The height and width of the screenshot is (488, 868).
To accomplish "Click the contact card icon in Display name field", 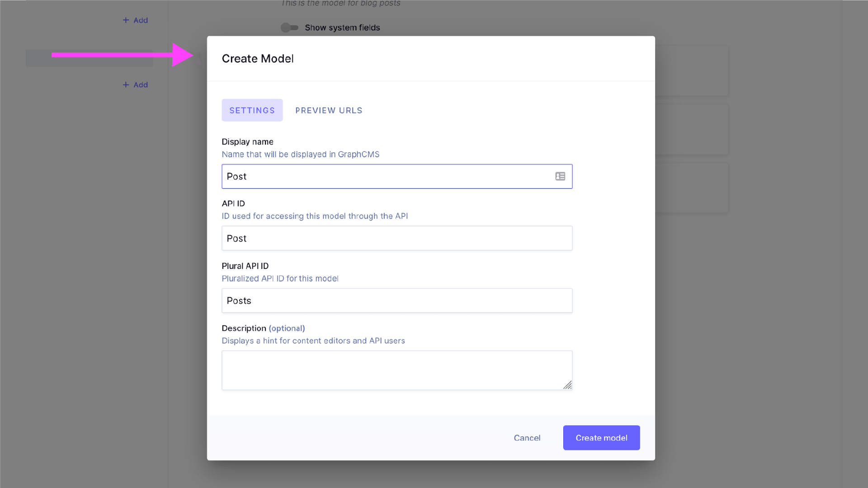I will (560, 176).
